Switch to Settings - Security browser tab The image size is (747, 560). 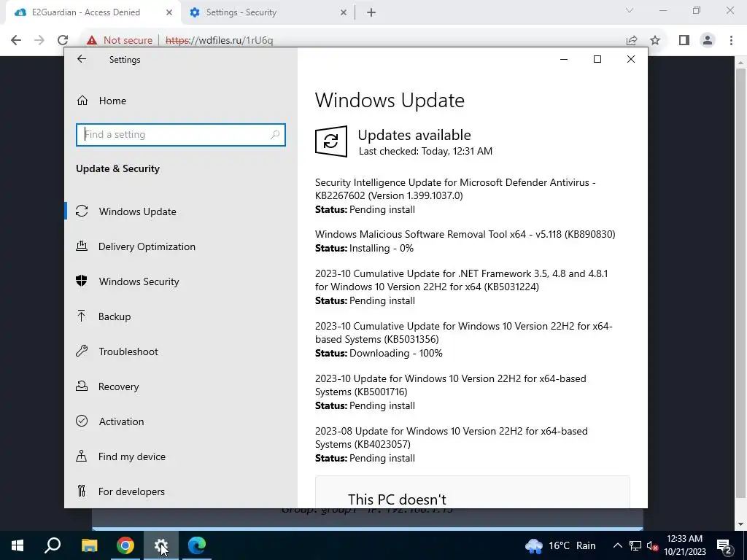pyautogui.click(x=267, y=12)
